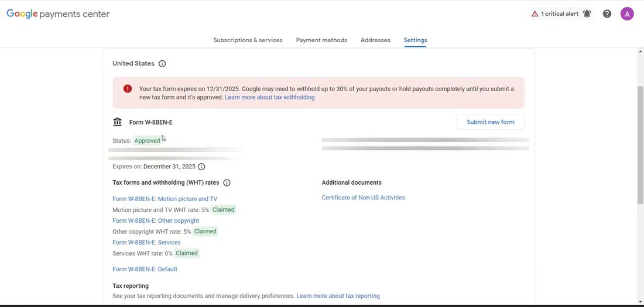
Task: Click the red error icon in alert banner
Action: tap(128, 89)
